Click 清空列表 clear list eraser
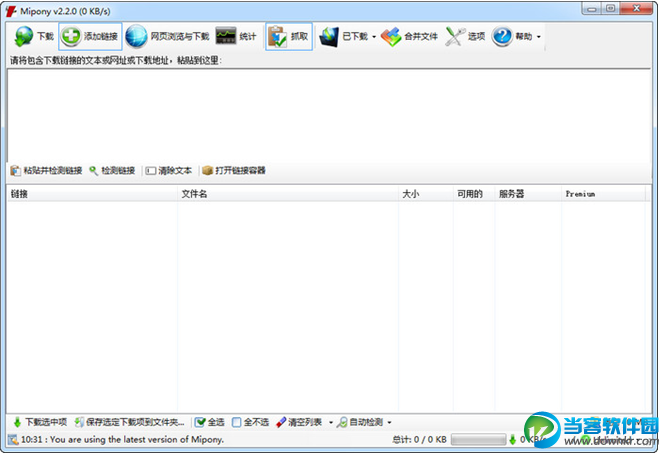 pyautogui.click(x=299, y=422)
